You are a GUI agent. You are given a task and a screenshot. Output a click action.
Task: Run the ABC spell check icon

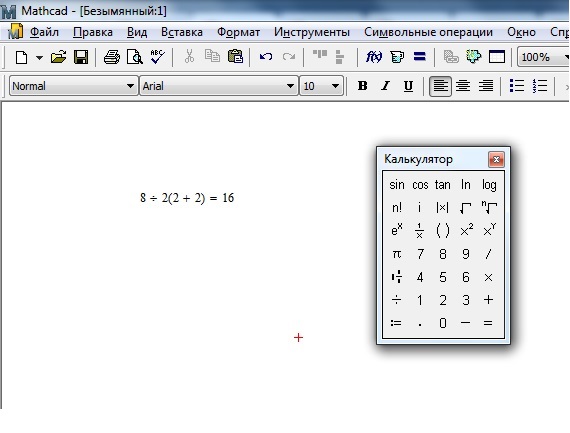click(157, 57)
